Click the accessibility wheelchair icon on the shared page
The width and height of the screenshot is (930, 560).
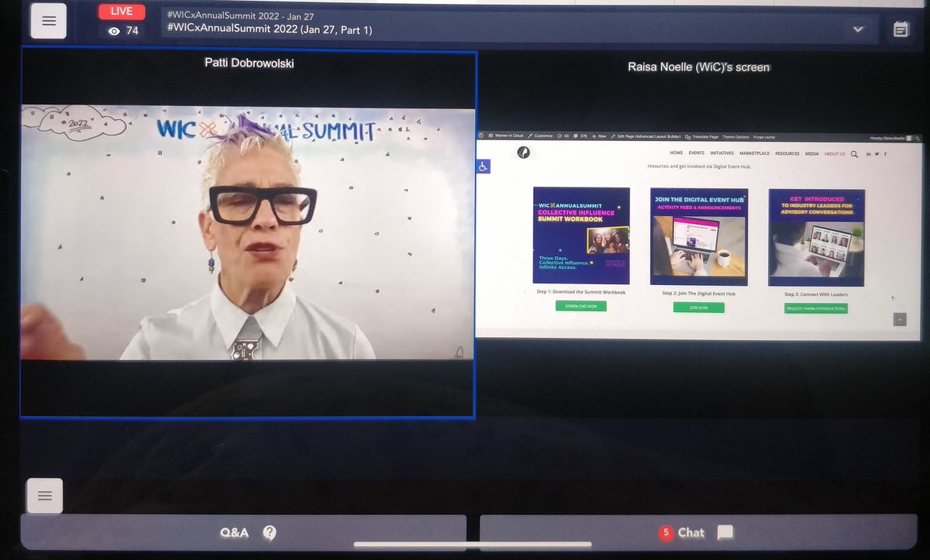(484, 166)
